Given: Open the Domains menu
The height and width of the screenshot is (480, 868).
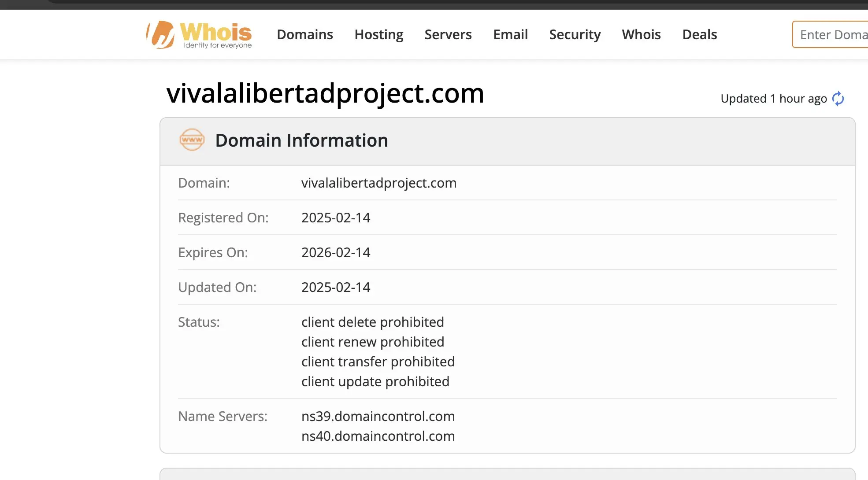Looking at the screenshot, I should point(304,34).
